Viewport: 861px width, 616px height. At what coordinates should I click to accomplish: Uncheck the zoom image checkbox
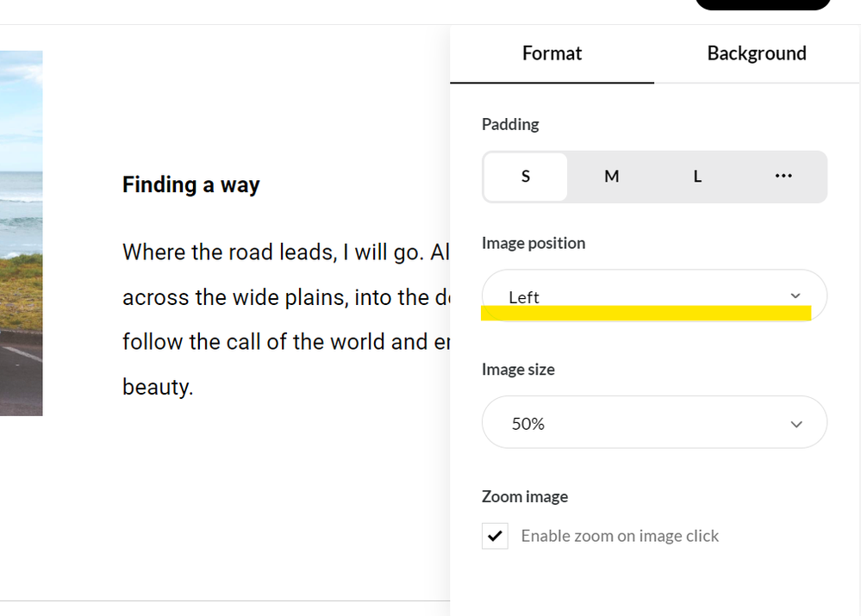(495, 536)
